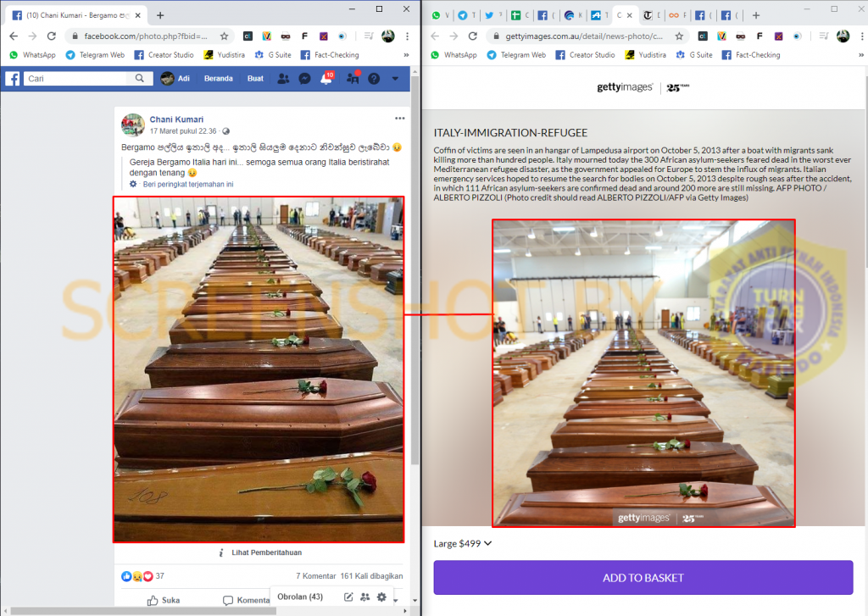
Task: Click Buat in Facebook header
Action: [x=255, y=79]
